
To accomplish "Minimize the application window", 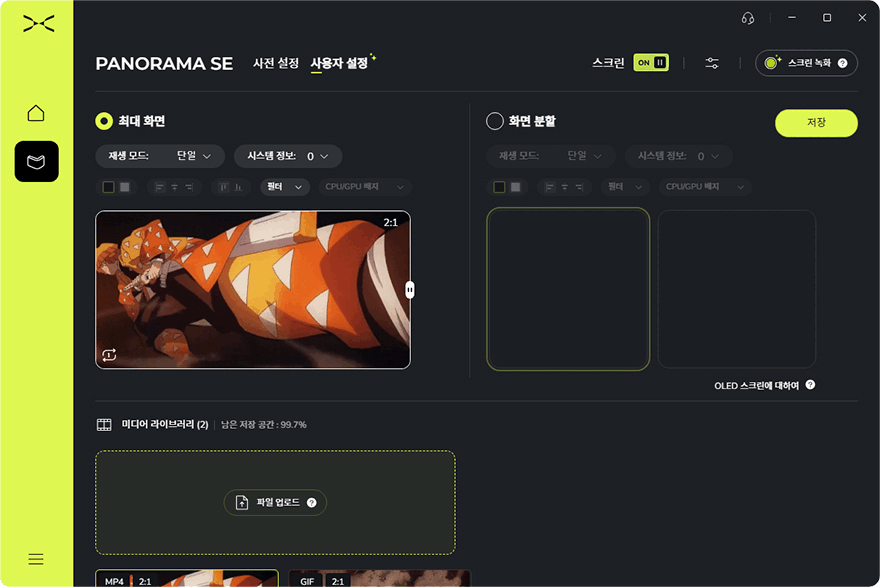I will click(791, 18).
